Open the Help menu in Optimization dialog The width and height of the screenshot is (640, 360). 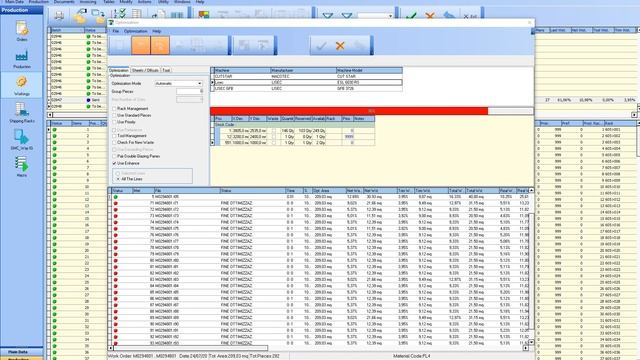click(156, 31)
